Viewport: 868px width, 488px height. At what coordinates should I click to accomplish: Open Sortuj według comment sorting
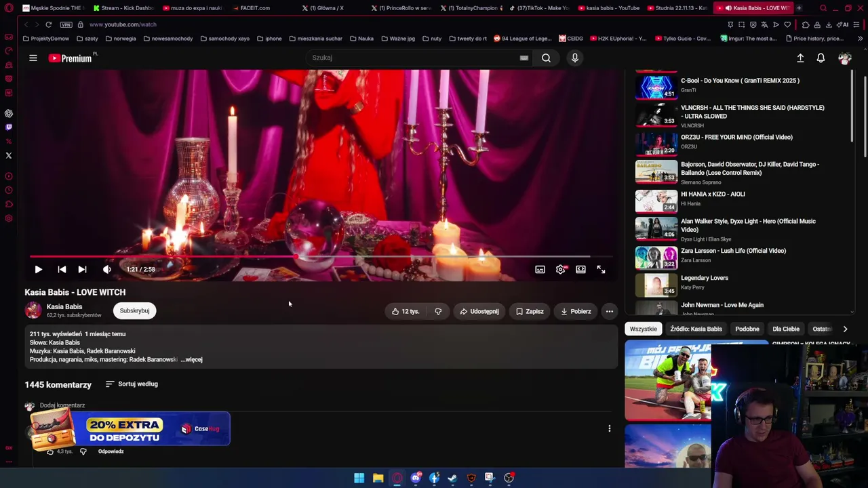[x=132, y=384]
